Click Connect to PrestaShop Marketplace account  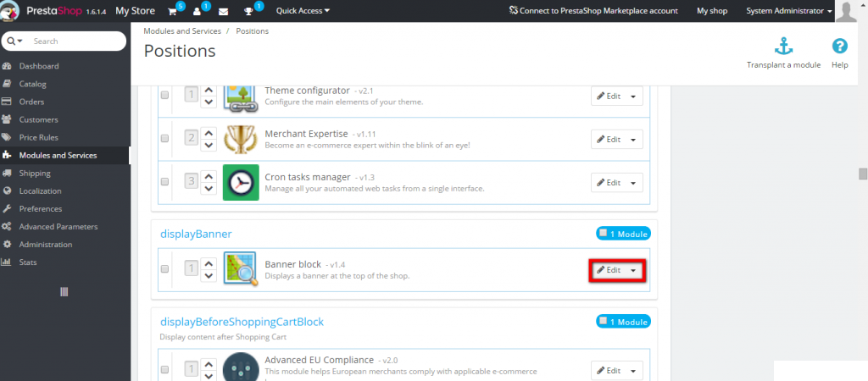click(593, 10)
